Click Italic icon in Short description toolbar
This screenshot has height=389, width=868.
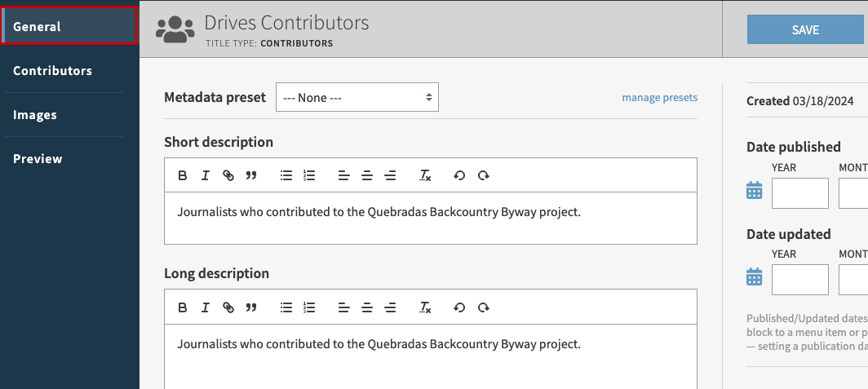point(206,175)
